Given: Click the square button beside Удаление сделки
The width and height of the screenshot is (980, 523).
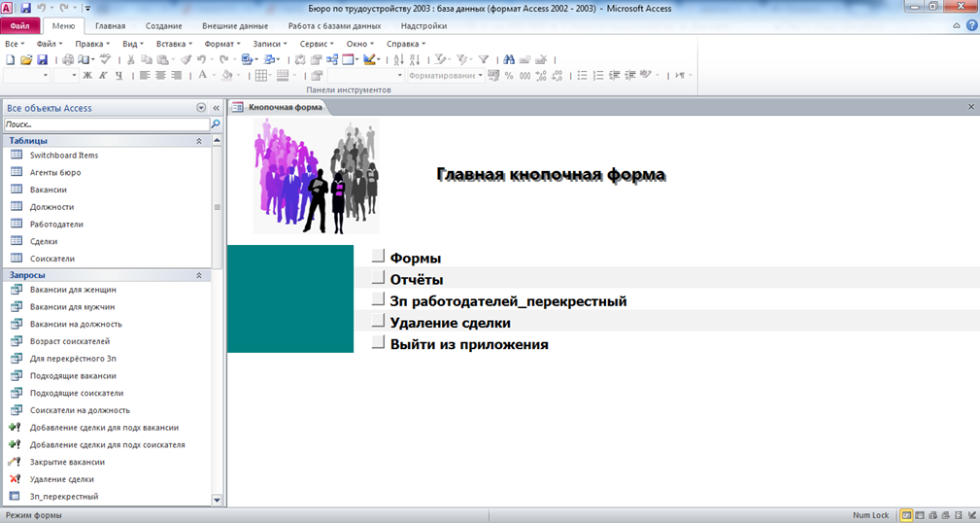Looking at the screenshot, I should pos(378,320).
